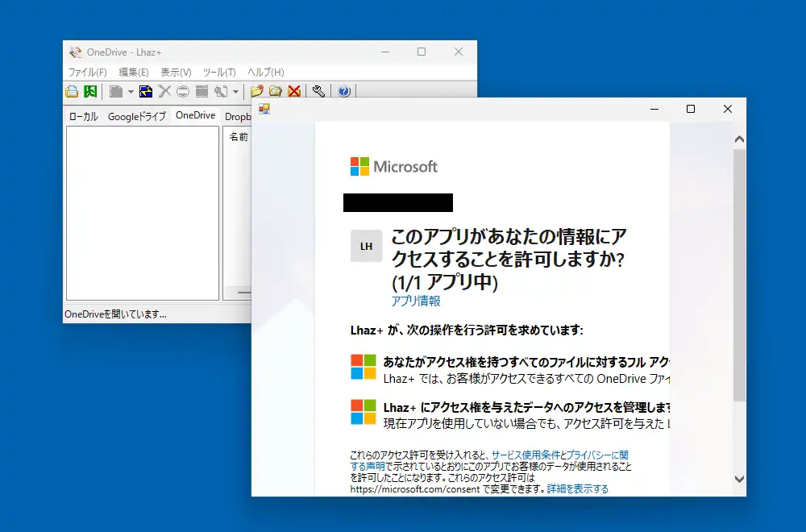This screenshot has height=532, width=806.
Task: Click the compress archive icon in toolbar
Action: point(72,92)
